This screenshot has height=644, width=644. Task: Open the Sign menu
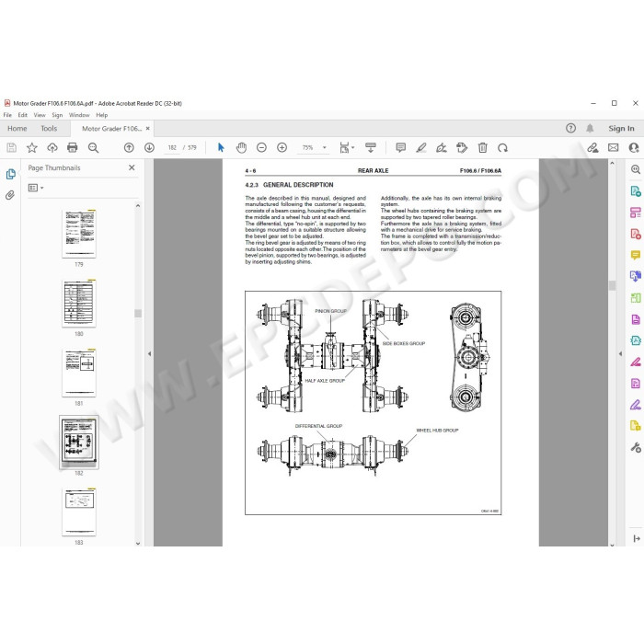(57, 115)
